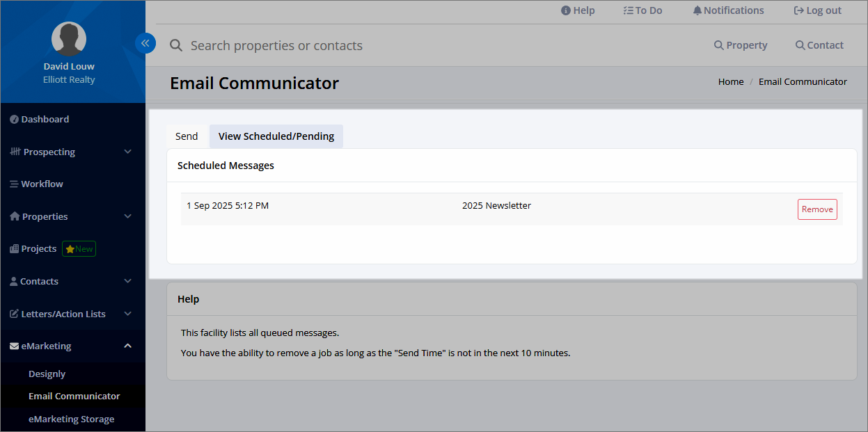Select View Scheduled/Pending tab
The image size is (868, 432).
pyautogui.click(x=276, y=136)
